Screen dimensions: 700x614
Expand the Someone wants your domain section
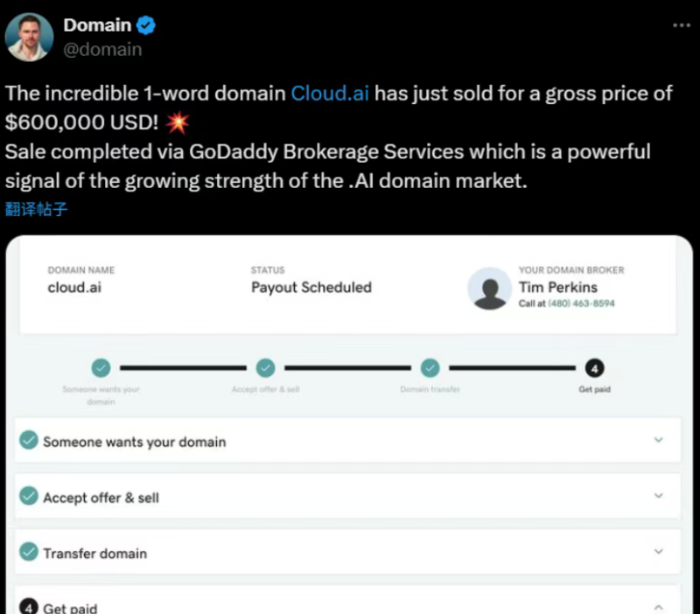click(659, 440)
